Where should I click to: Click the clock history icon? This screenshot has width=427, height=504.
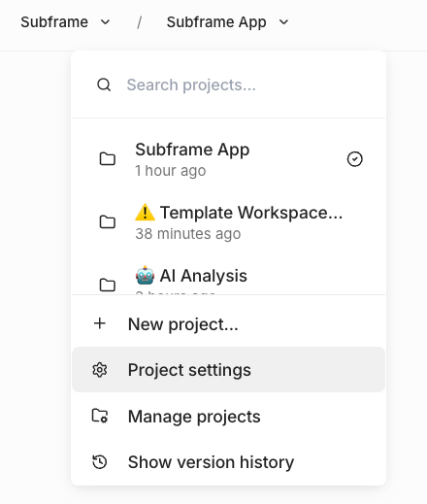[100, 462]
